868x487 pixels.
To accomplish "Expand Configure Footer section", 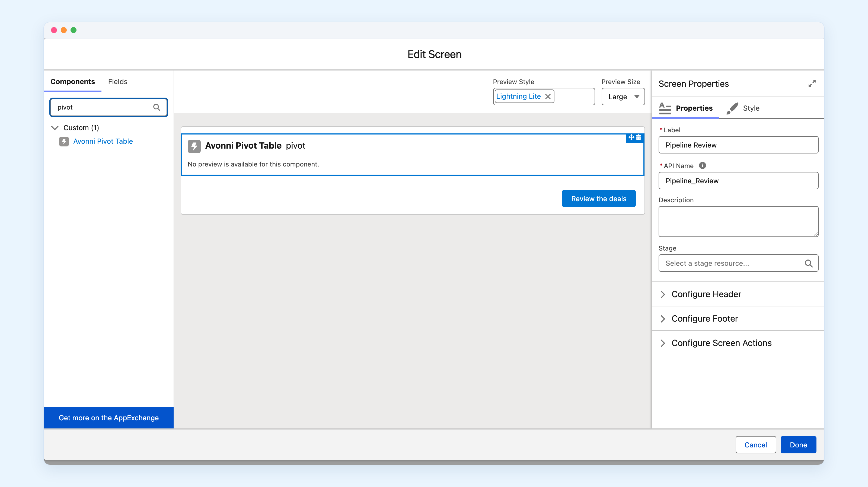I will pos(738,318).
